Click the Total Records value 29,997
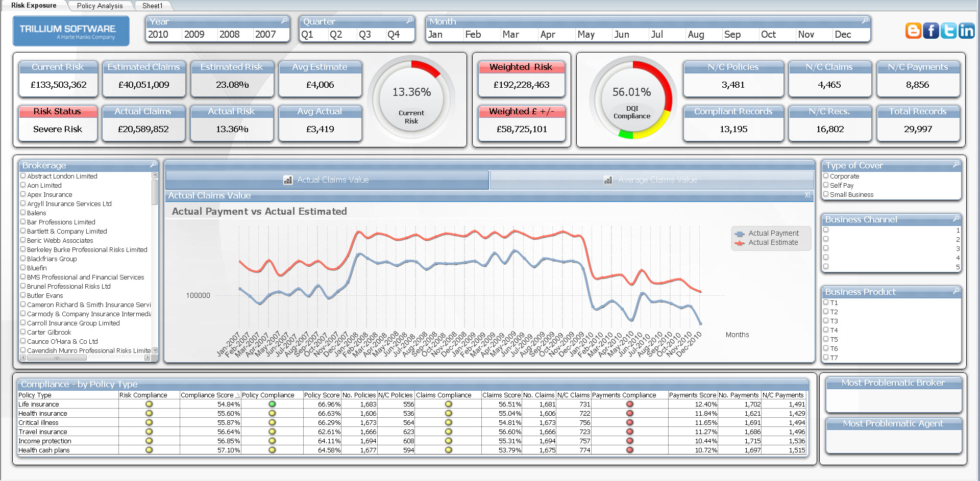Viewport: 980px width, 481px height. [x=918, y=129]
